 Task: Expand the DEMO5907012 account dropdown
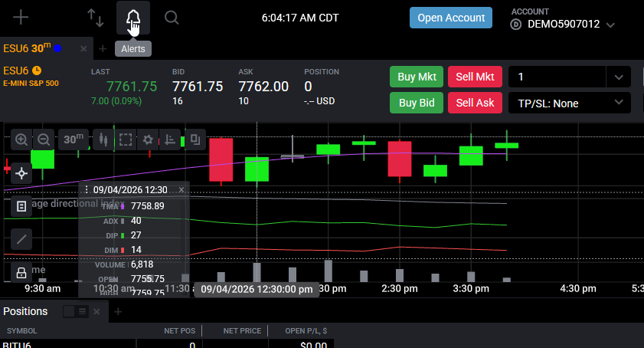click(x=610, y=25)
